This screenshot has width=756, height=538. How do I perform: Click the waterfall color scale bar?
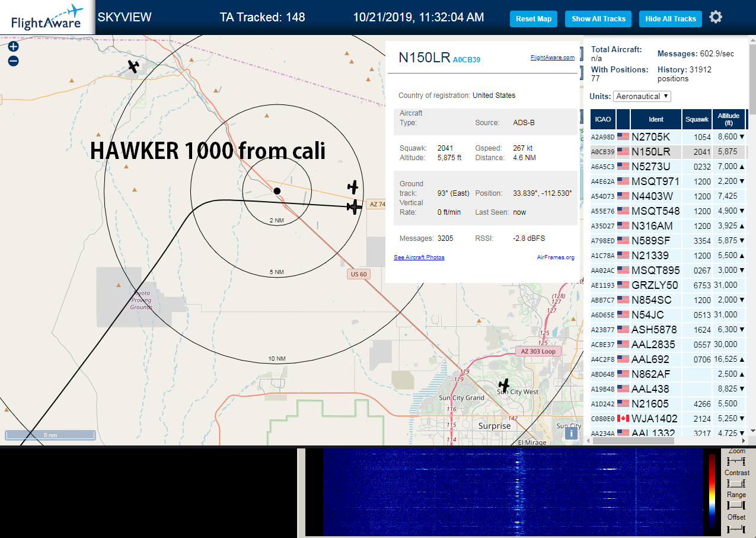point(712,491)
